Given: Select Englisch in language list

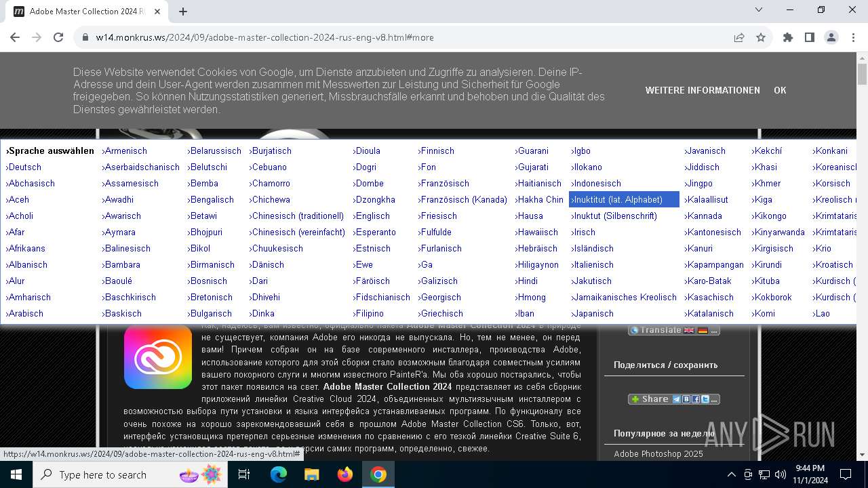Looking at the screenshot, I should point(372,216).
